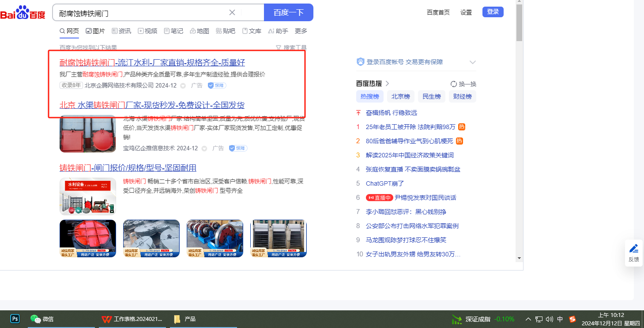Click the paw icon beside 登录百度帐号

361,62
